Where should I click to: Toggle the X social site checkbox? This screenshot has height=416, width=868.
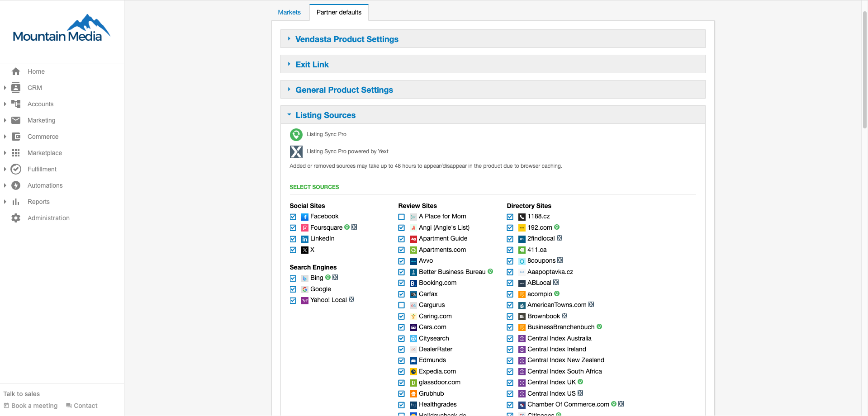coord(293,250)
